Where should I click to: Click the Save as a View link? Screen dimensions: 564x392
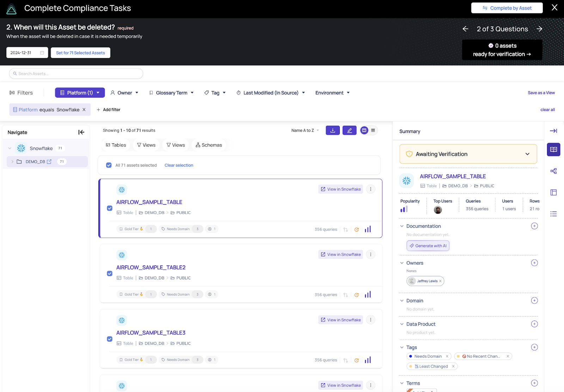[541, 93]
